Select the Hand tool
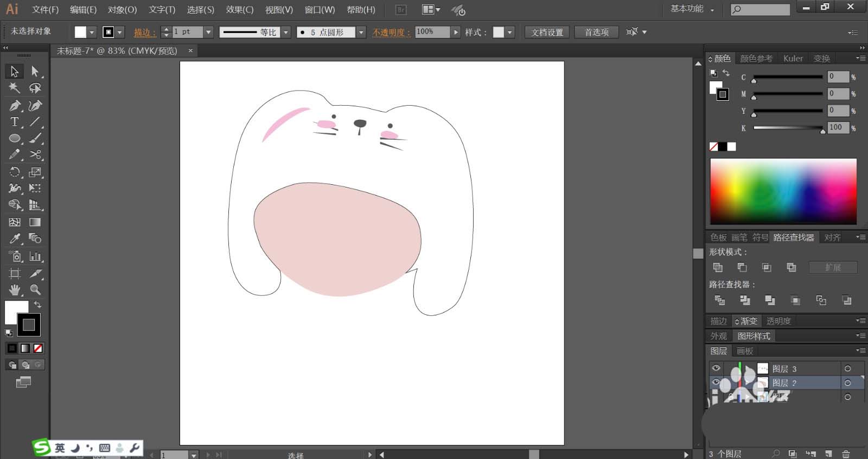868x459 pixels. 15,289
